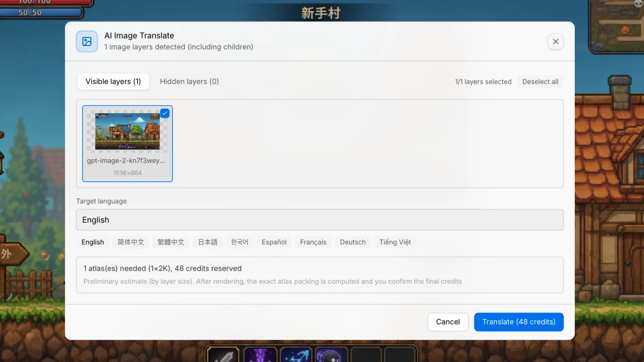Click Translate (48 credits) button
This screenshot has width=644, height=362.
click(x=519, y=322)
